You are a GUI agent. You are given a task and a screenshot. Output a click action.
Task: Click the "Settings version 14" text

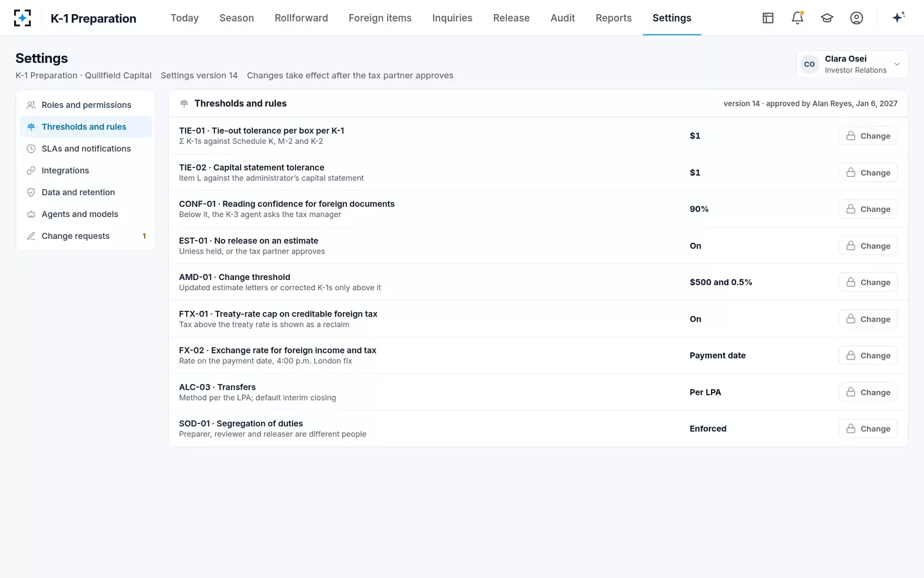pyautogui.click(x=199, y=75)
